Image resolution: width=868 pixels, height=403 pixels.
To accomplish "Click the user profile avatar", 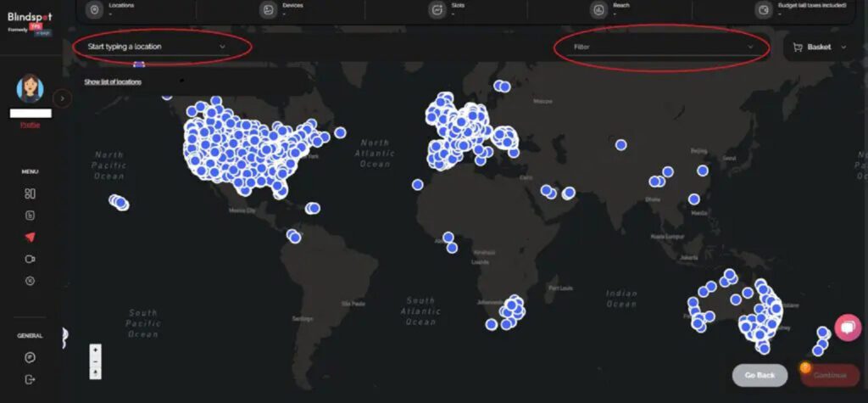I will (x=30, y=88).
